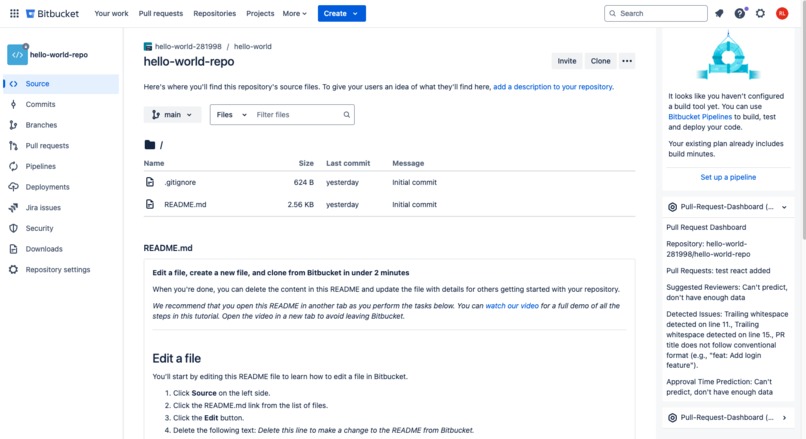Click the hello-world-repo avatar icon in sidebar
This screenshot has height=439, width=806.
[x=17, y=54]
